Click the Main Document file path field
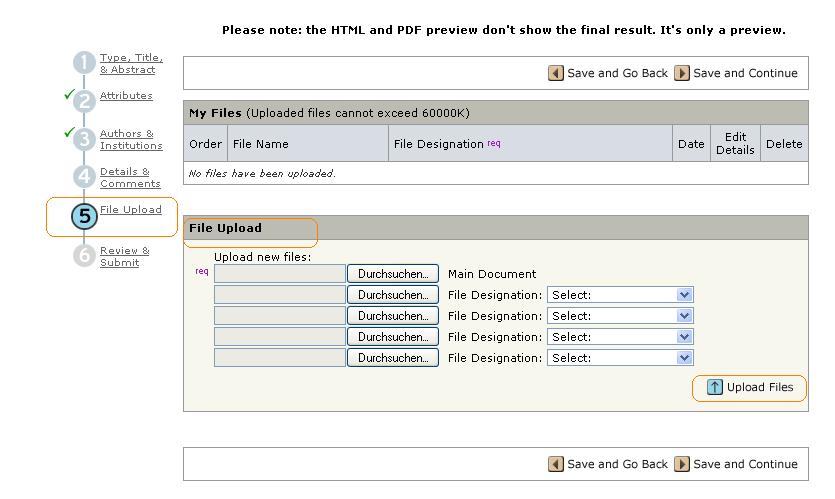This screenshot has height=499, width=835. pyautogui.click(x=280, y=274)
